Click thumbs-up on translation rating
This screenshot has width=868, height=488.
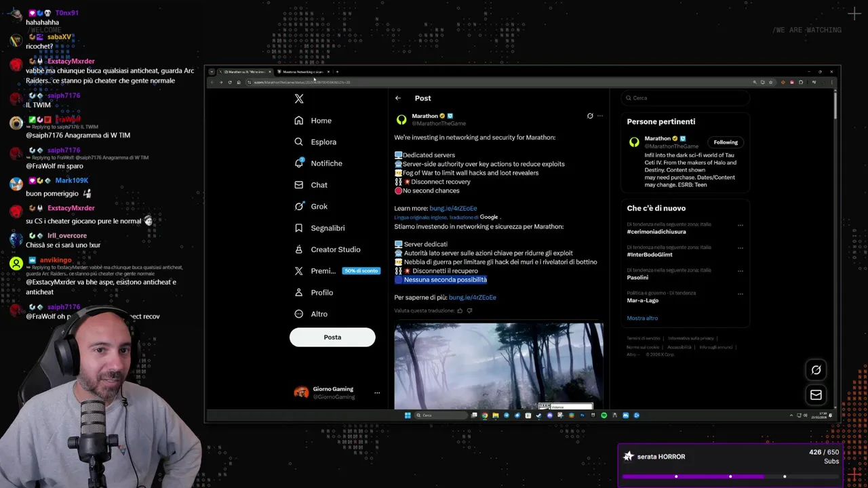click(x=460, y=311)
